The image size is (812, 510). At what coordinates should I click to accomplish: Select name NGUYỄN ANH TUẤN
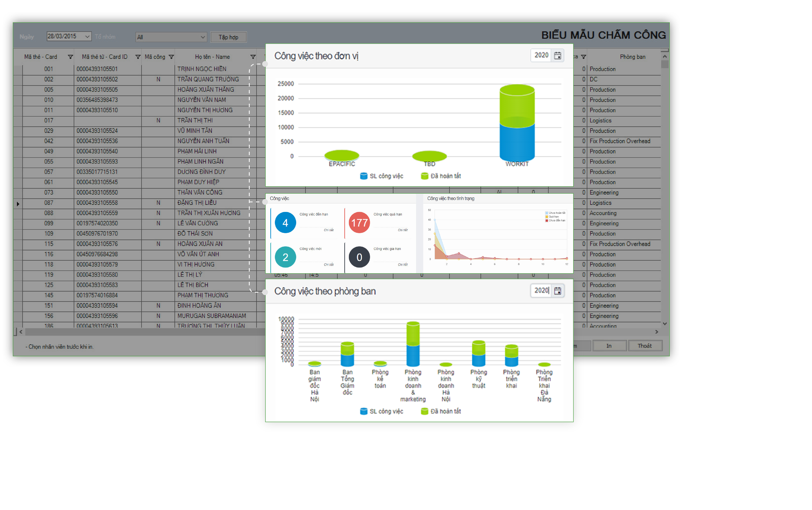coord(203,141)
